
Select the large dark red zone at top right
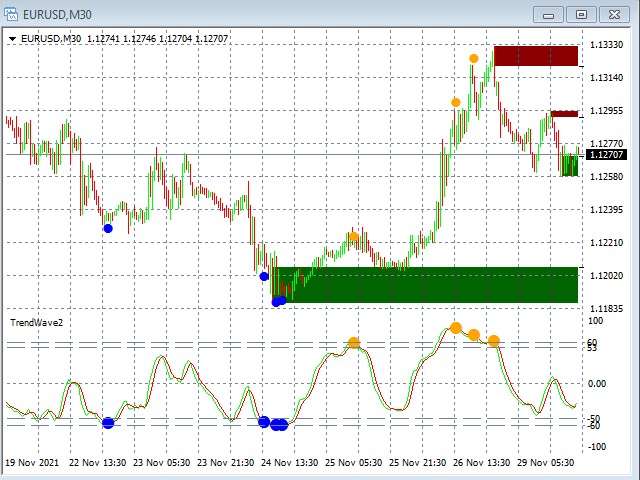(x=536, y=56)
